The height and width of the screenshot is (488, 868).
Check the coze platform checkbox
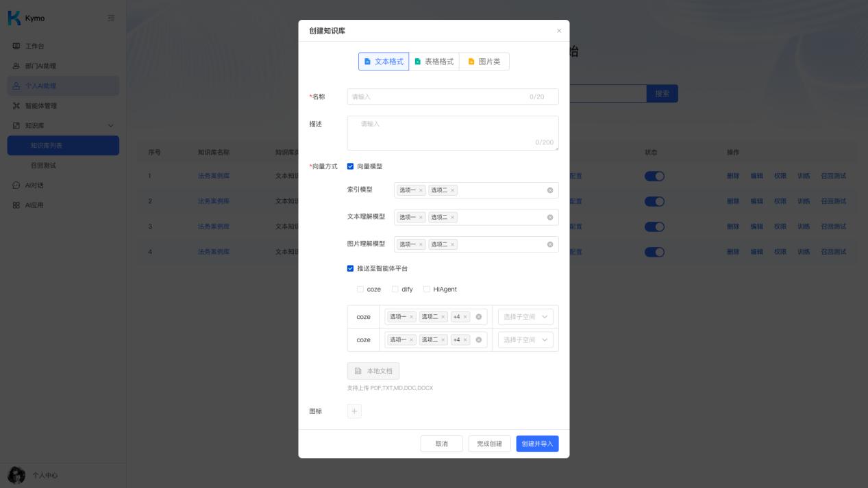360,289
